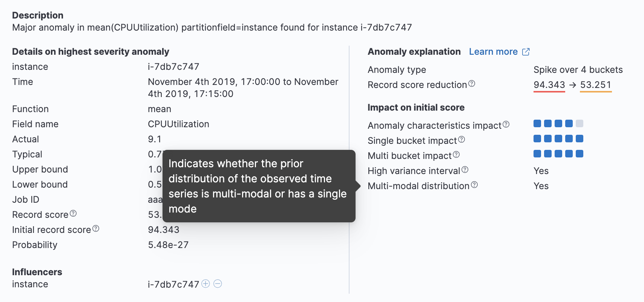Viewport: 644px width, 302px height.
Task: Click the underlined 94.343 score value
Action: [549, 85]
